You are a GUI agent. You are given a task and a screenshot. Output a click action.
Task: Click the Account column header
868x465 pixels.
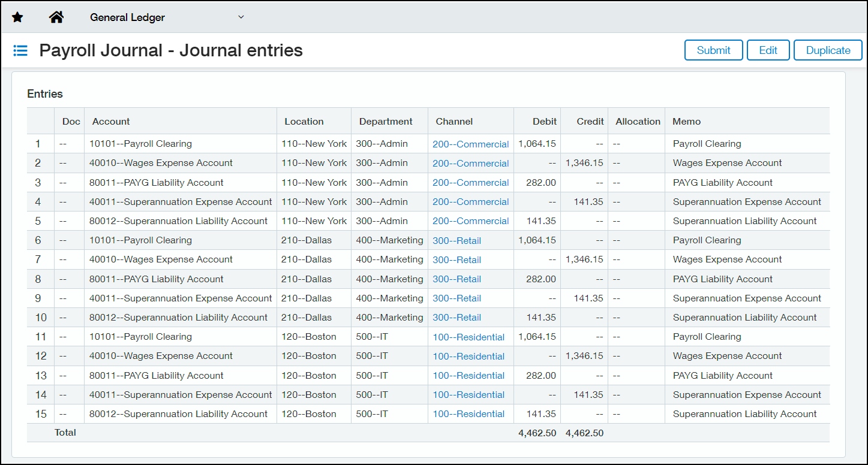pos(111,121)
